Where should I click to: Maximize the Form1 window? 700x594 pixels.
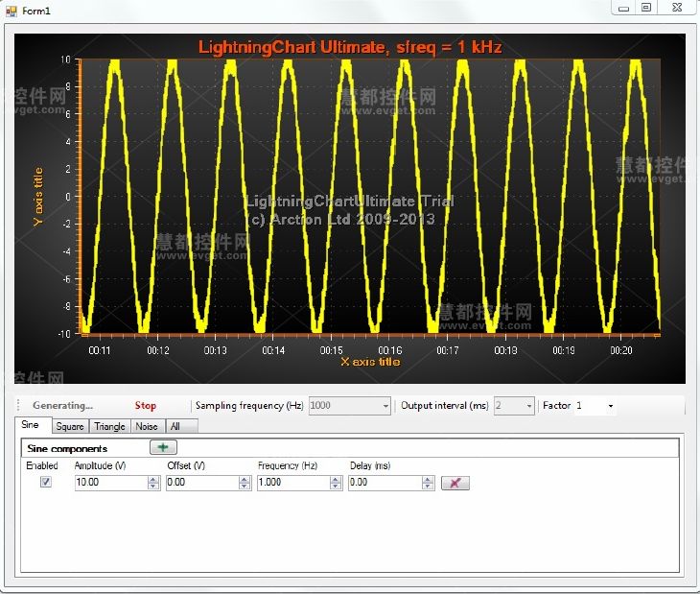pyautogui.click(x=646, y=8)
